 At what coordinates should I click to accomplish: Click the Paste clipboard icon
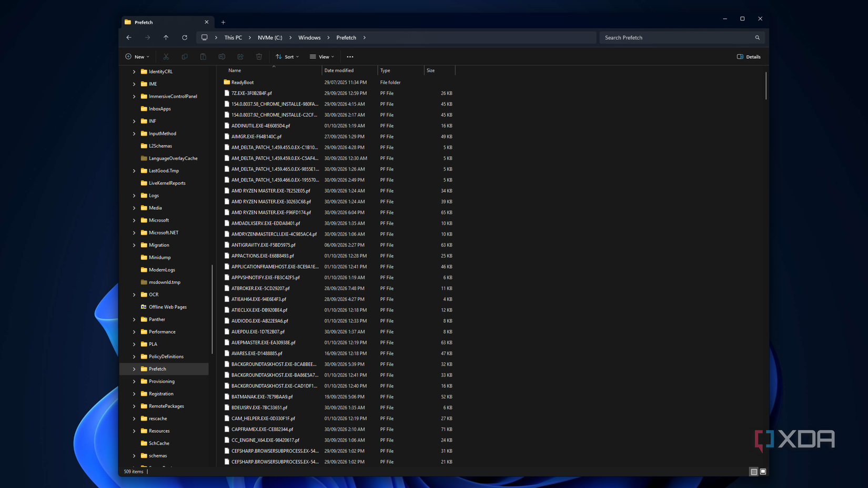[203, 57]
